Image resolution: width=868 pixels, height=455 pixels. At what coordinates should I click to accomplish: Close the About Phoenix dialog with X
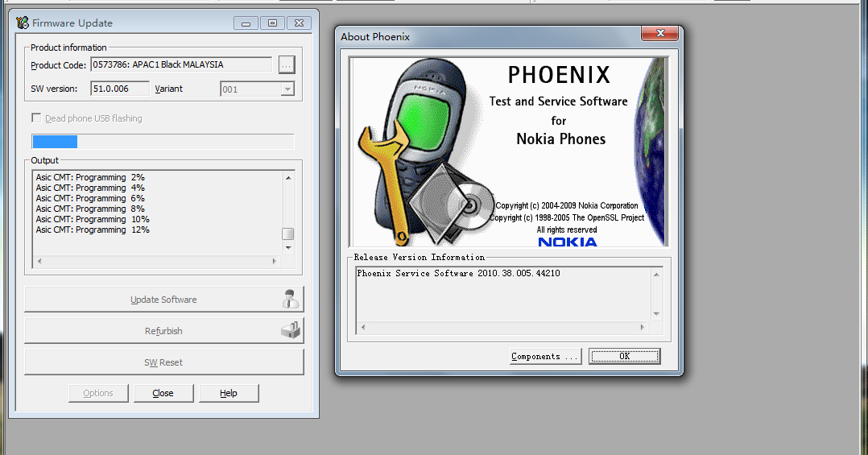pos(660,33)
